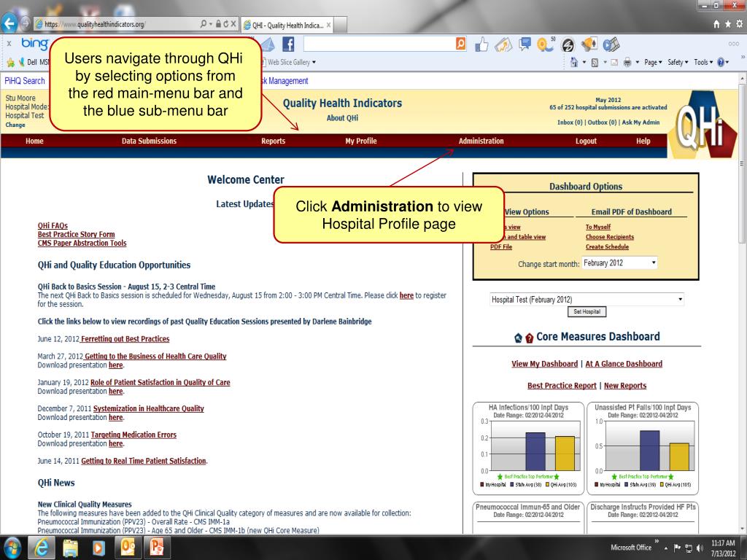Click the Favorites star icon at top right
The image size is (747, 560).
[728, 24]
